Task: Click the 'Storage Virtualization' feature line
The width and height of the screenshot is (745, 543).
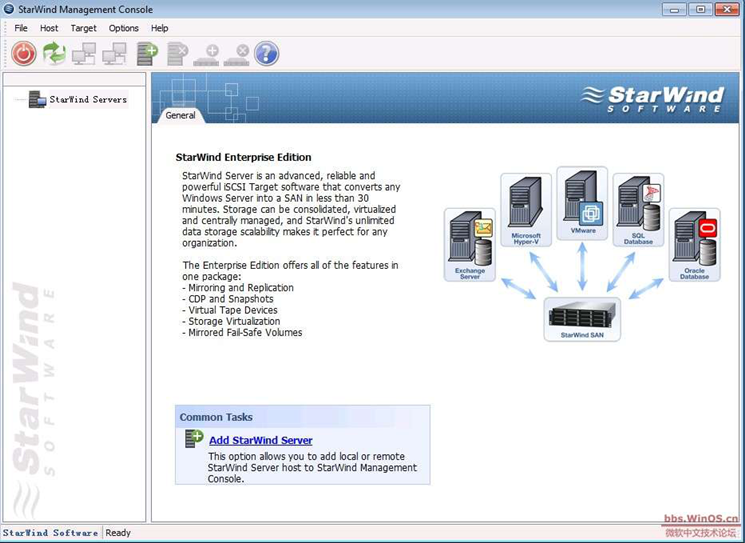Action: [231, 322]
